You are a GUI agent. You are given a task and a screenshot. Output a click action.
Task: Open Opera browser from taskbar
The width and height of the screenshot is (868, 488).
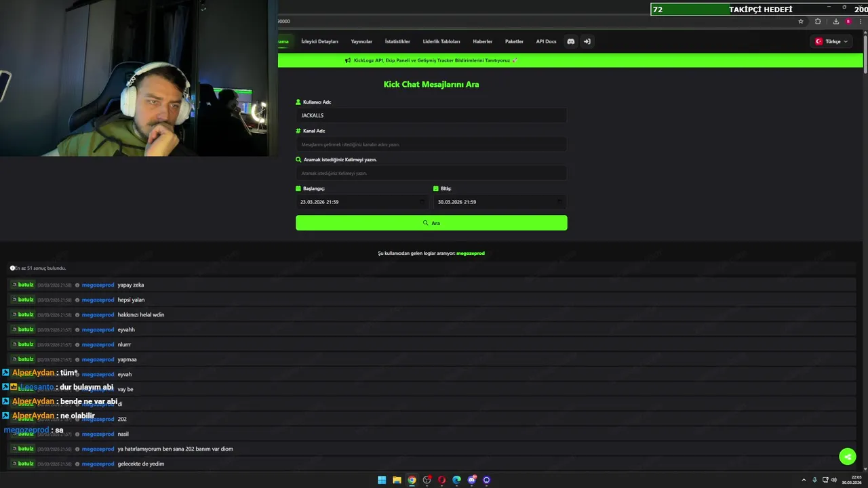(441, 480)
